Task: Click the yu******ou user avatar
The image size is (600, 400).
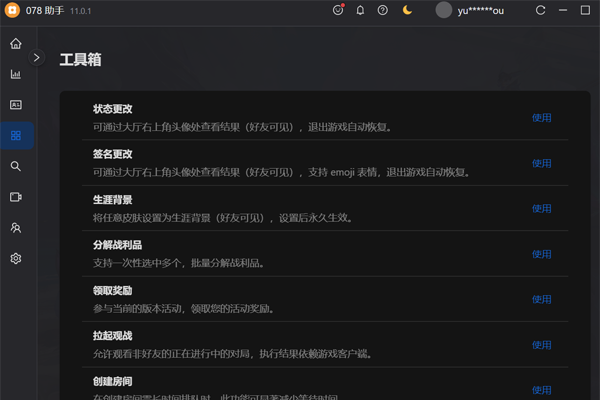Action: 444,10
